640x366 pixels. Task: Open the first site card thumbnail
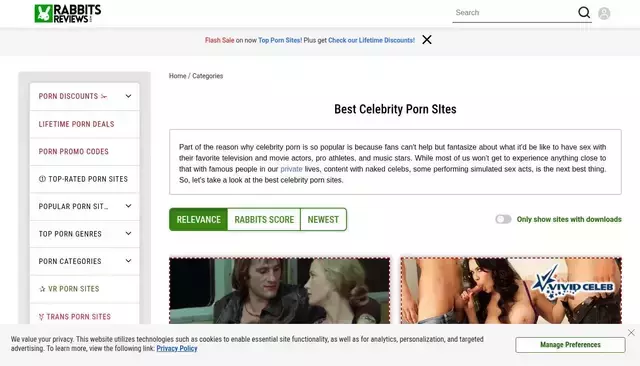pos(280,291)
